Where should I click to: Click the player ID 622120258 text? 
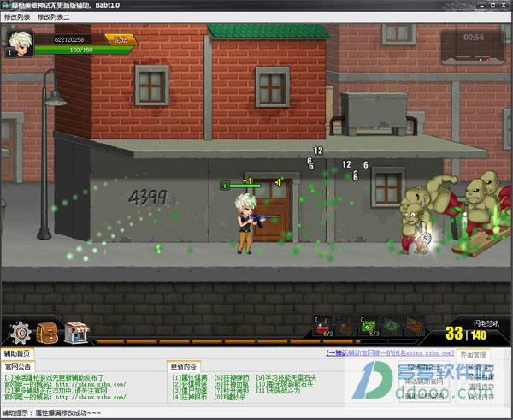69,39
